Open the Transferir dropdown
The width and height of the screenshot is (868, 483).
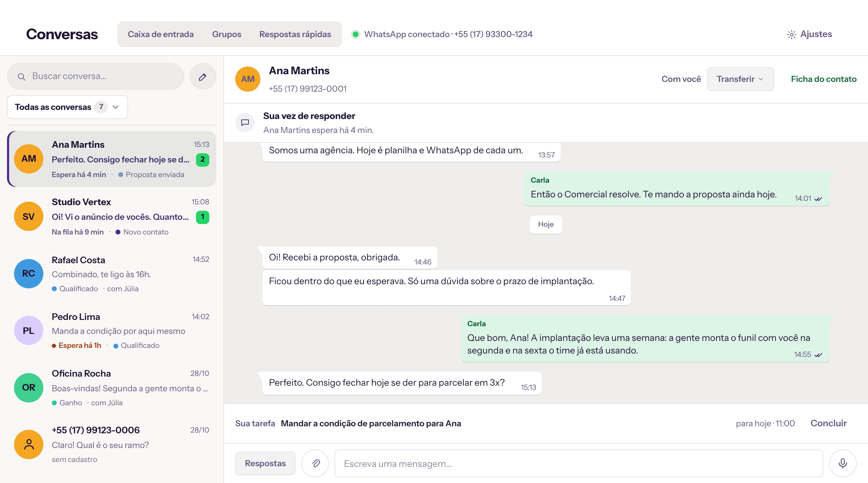(x=740, y=79)
